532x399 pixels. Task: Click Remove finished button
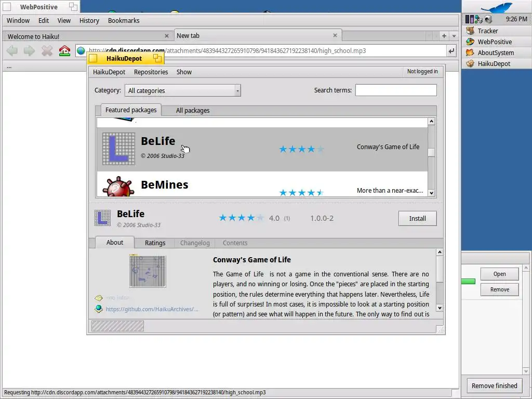click(495, 386)
